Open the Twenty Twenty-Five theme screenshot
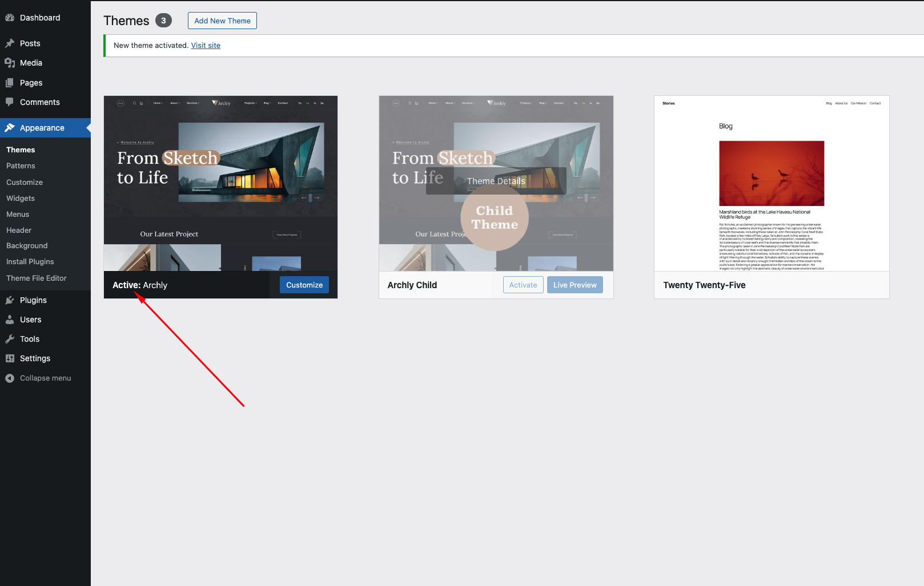 click(x=772, y=183)
